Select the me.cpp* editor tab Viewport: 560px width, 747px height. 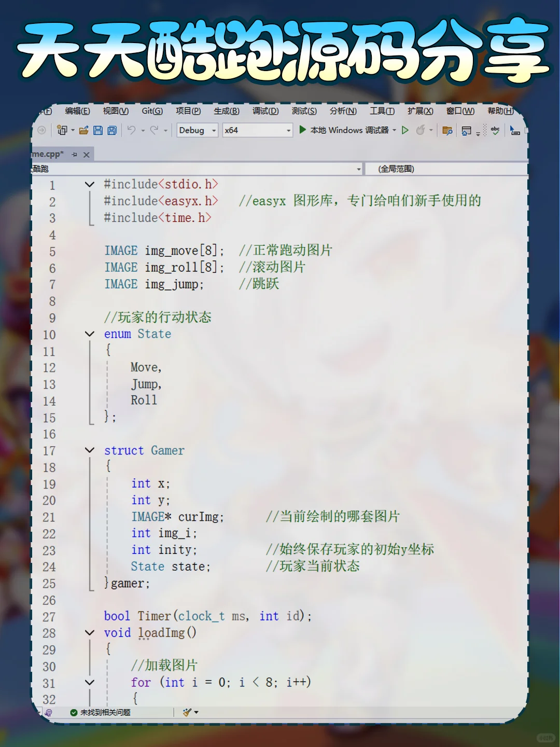pos(48,154)
